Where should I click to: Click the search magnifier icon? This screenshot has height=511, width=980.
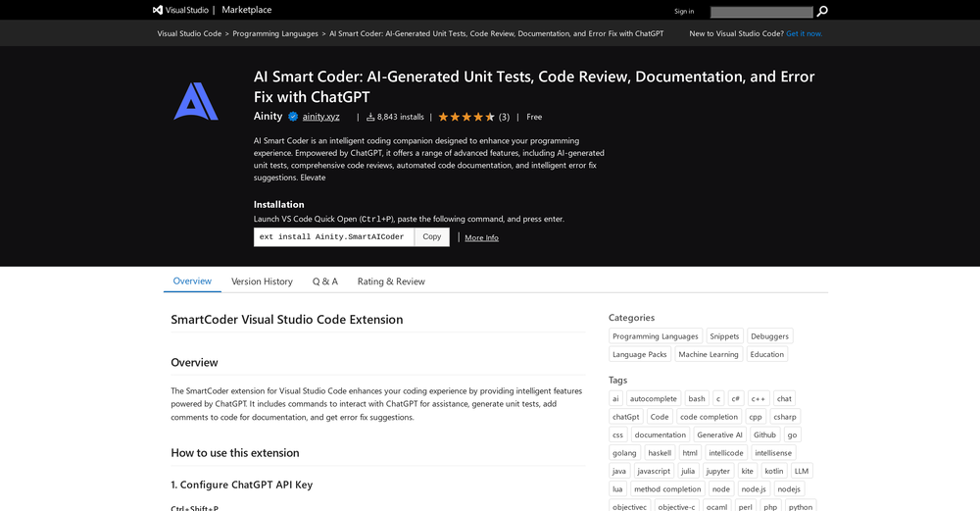pyautogui.click(x=822, y=12)
